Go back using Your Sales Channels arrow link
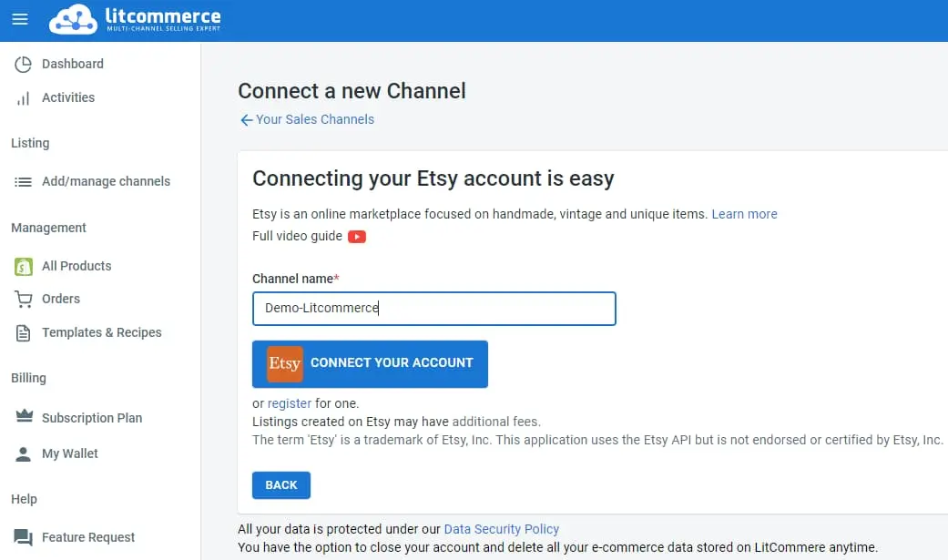948x560 pixels. [x=307, y=119]
